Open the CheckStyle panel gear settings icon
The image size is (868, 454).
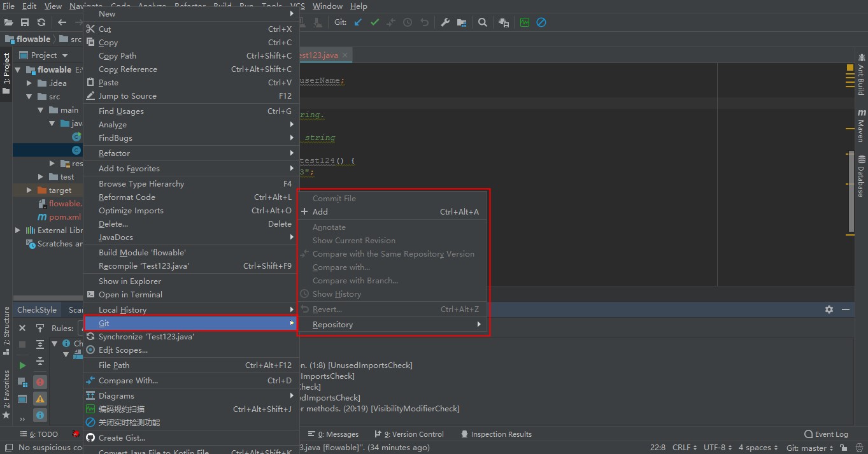point(829,309)
